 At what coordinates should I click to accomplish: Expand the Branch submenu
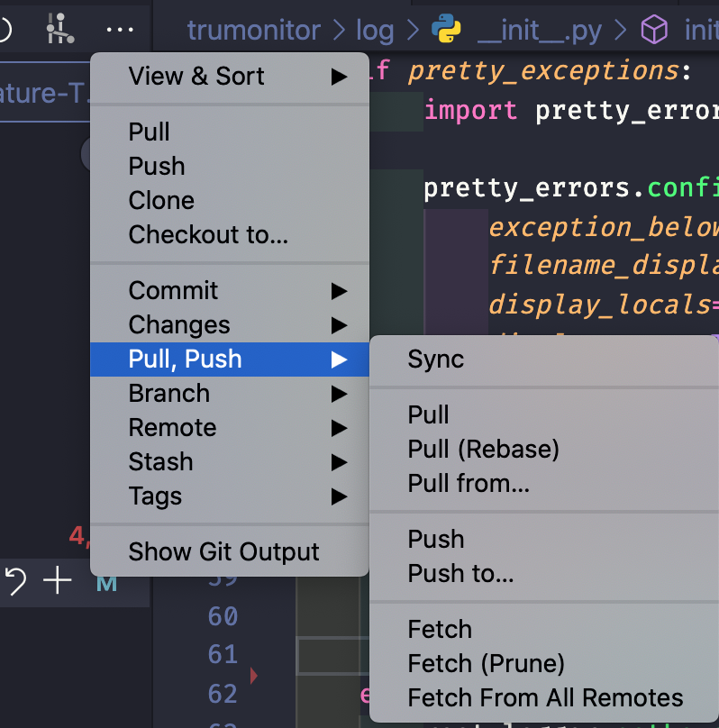pyautogui.click(x=168, y=394)
